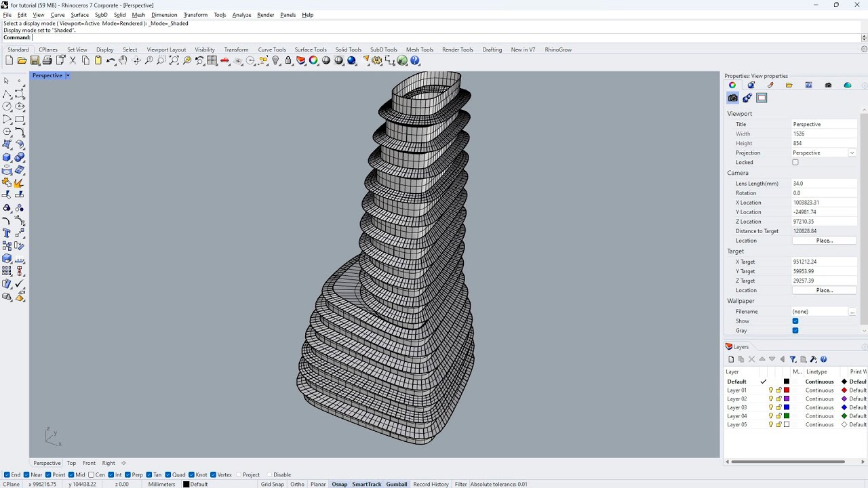
Task: Click the New file icon
Action: coord(9,60)
